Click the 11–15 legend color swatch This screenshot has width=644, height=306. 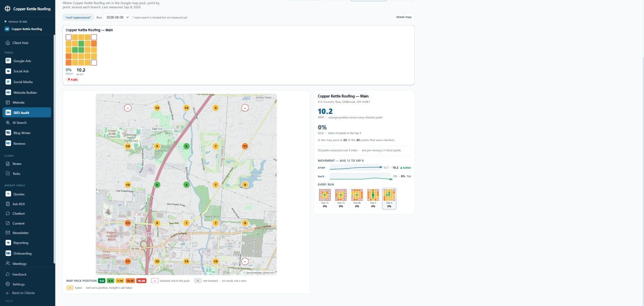[130, 281]
